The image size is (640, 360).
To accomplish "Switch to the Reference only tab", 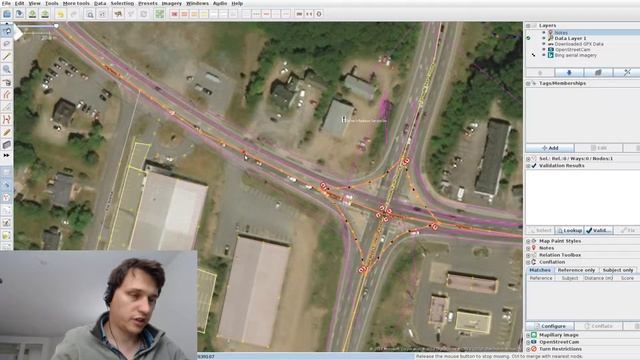I will coord(576,270).
